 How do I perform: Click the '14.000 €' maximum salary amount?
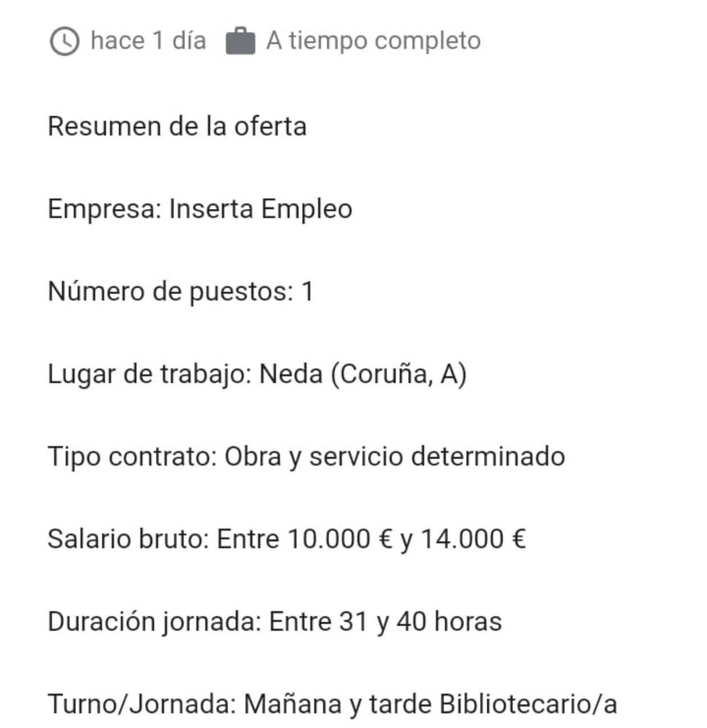tap(472, 539)
